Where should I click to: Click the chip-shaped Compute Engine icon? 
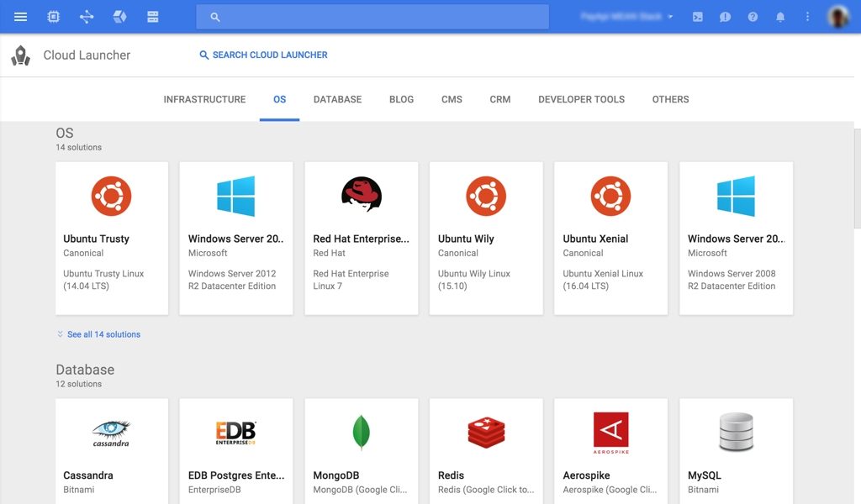(x=53, y=17)
